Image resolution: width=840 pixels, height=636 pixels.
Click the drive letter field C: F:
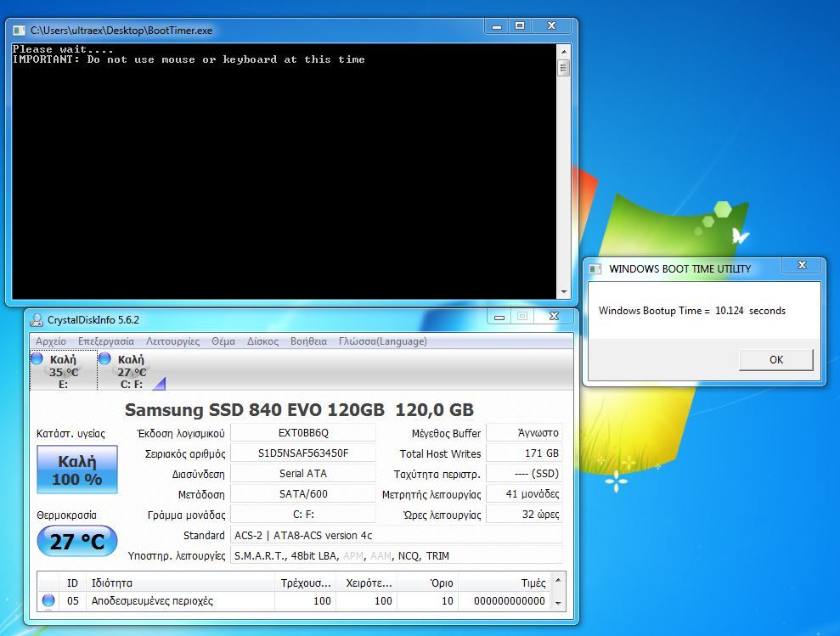click(303, 515)
